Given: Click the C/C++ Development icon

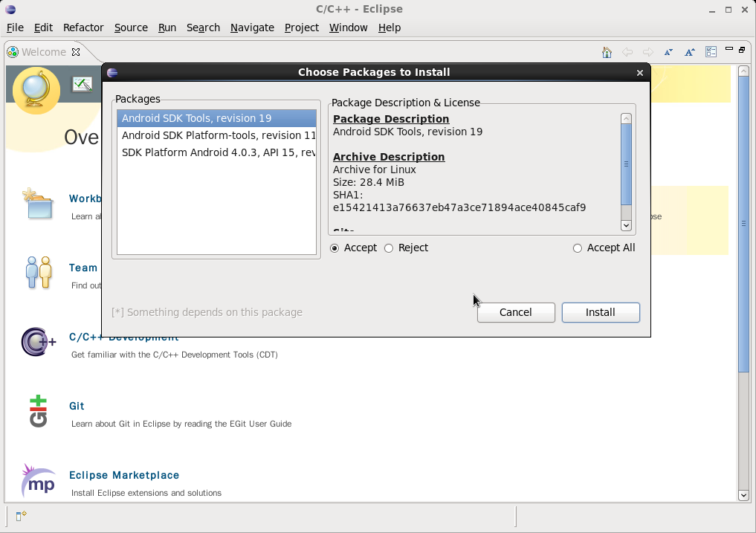Looking at the screenshot, I should pos(38,343).
